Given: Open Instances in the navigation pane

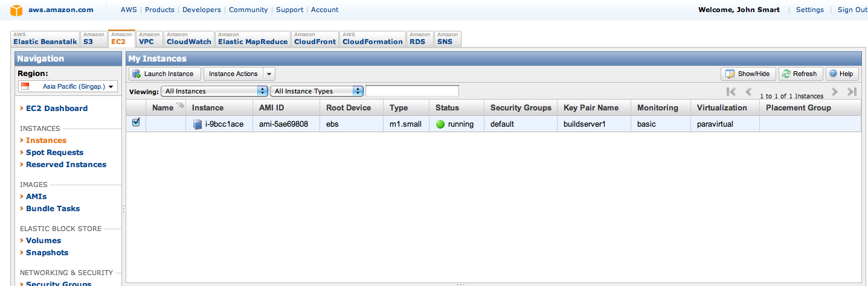Looking at the screenshot, I should tap(46, 141).
